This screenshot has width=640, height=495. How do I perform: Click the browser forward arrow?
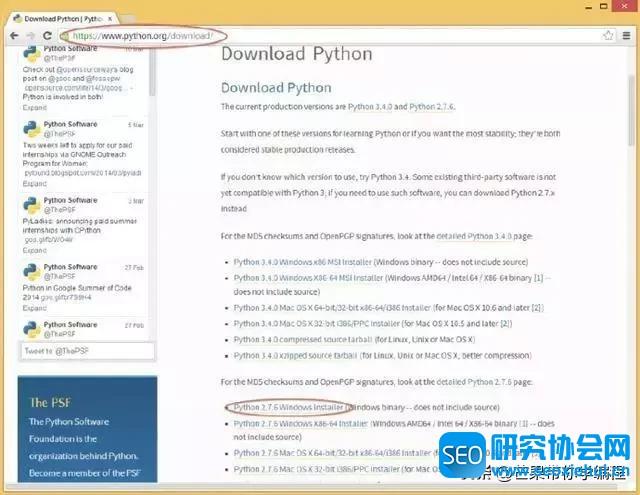[x=30, y=36]
